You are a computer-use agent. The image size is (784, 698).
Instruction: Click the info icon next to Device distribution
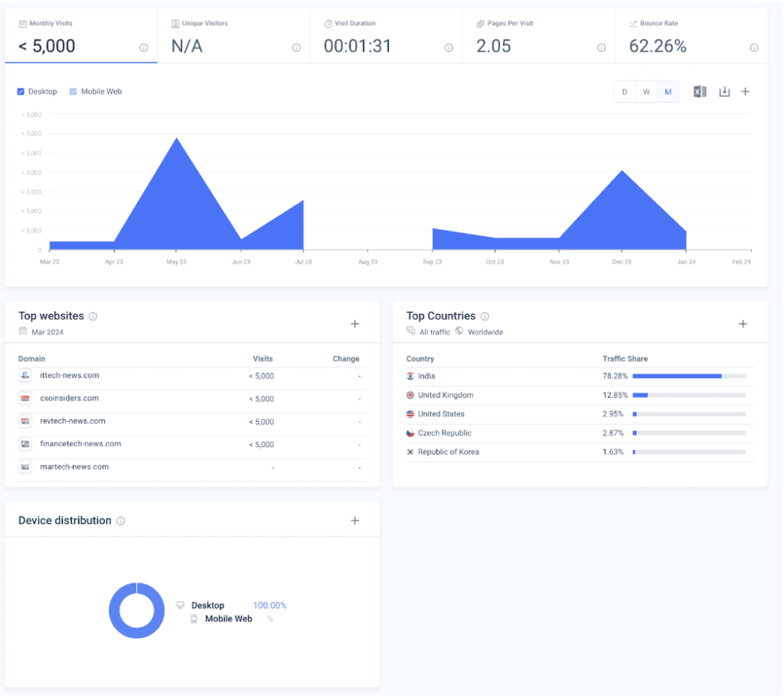pyautogui.click(x=120, y=520)
